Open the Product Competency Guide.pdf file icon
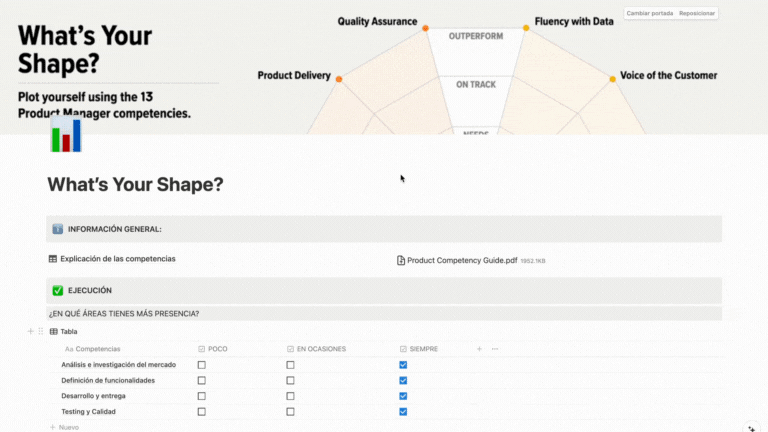768x432 pixels. [x=401, y=261]
